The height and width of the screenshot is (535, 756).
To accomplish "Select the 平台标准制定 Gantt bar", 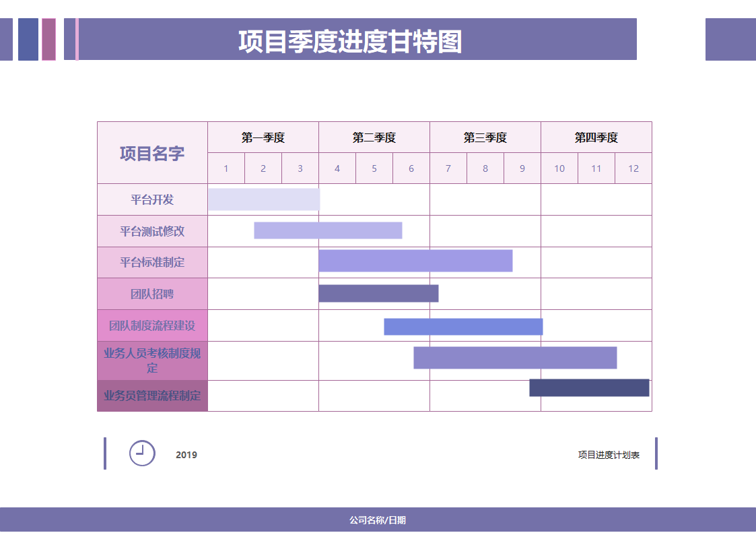I will click(415, 261).
